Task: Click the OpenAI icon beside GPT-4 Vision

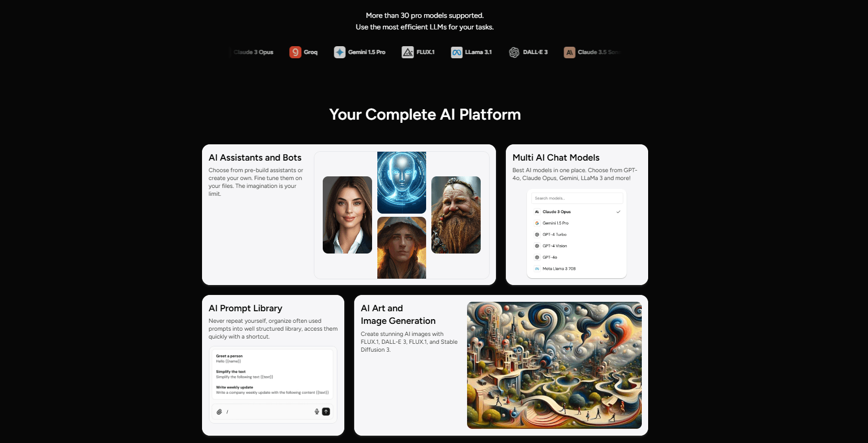Action: (x=537, y=246)
